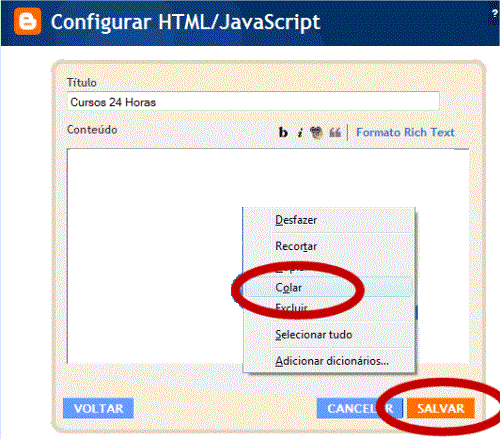500x440 pixels.
Task: Click the Conteúdo label
Action: click(x=92, y=129)
